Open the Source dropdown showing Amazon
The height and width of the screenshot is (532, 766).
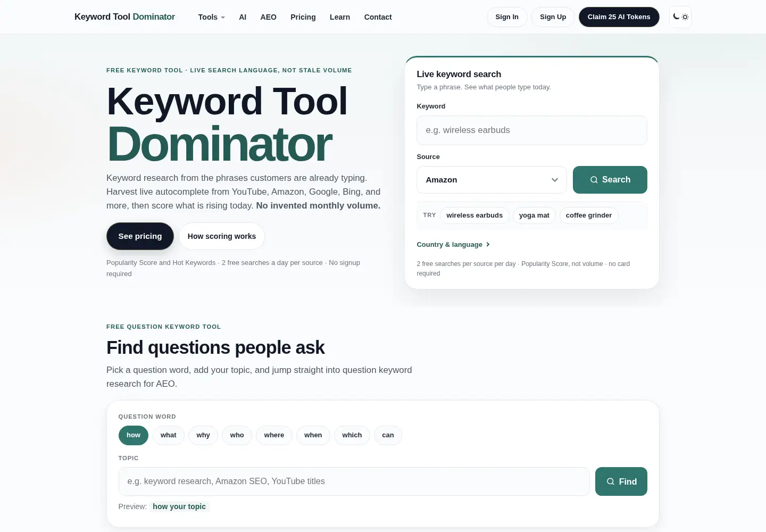[492, 180]
